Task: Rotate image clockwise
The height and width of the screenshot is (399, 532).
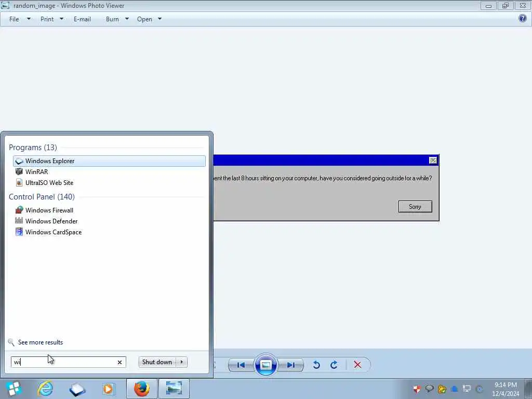Action: tap(334, 365)
